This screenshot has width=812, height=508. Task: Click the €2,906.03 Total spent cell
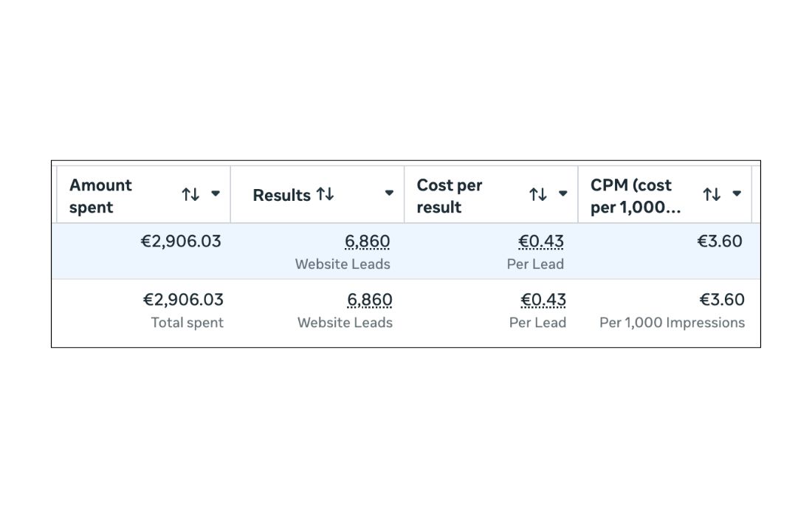click(183, 300)
